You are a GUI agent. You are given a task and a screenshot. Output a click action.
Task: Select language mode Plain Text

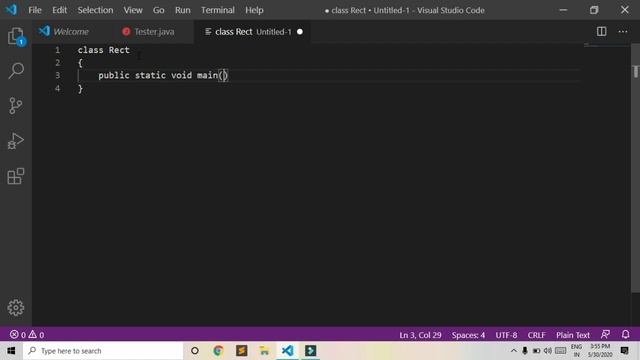(573, 335)
